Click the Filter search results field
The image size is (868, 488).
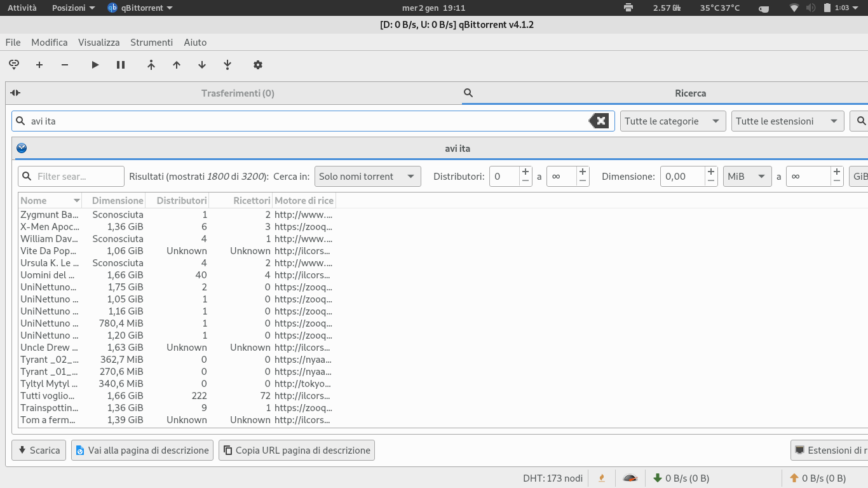(x=71, y=176)
